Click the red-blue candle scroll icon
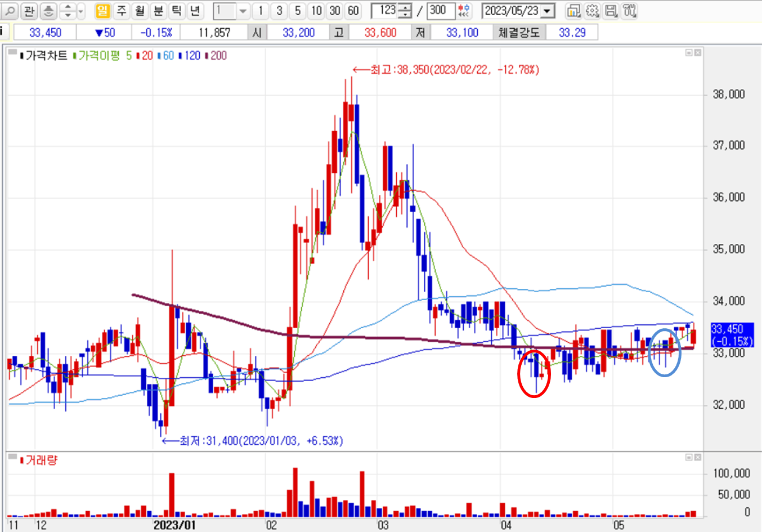 (464, 11)
